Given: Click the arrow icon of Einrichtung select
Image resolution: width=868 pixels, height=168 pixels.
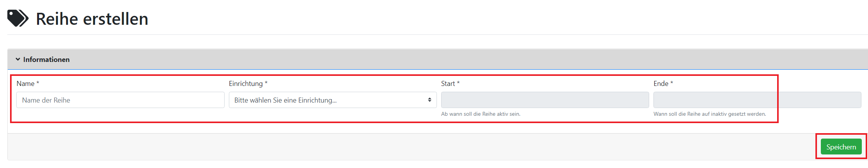Looking at the screenshot, I should (430, 100).
